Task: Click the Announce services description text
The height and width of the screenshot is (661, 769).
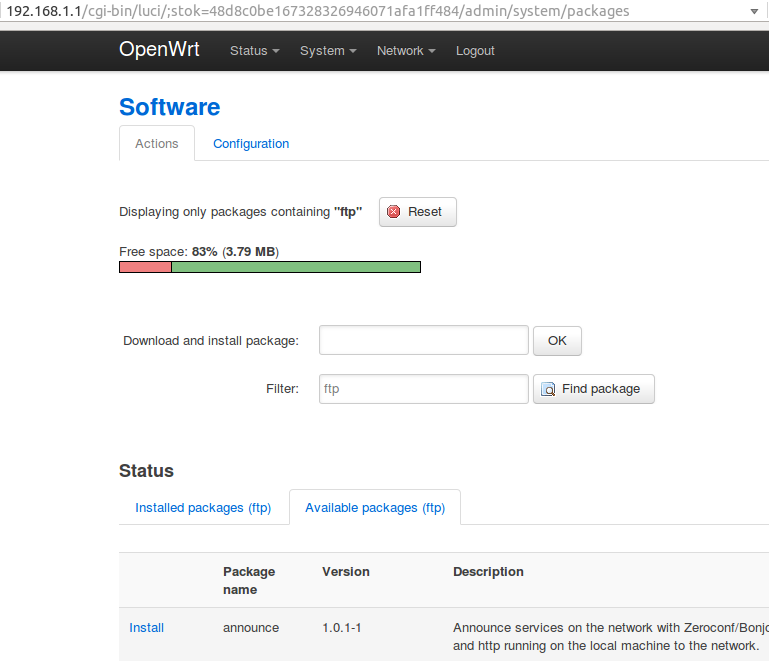Action: pos(611,636)
